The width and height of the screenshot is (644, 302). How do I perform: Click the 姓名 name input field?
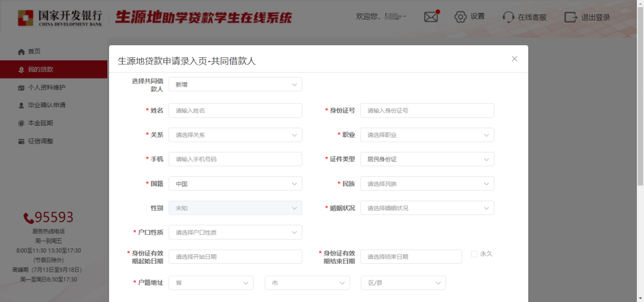tap(235, 110)
